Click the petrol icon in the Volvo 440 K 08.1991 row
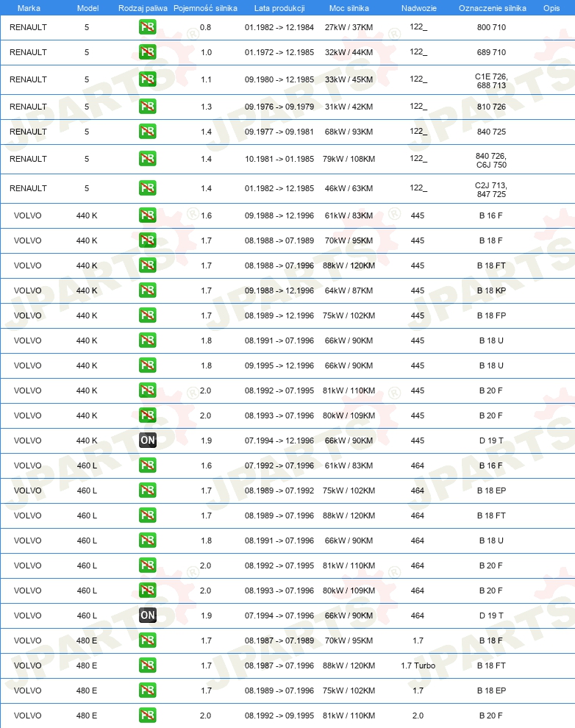575x728 pixels. tap(148, 340)
